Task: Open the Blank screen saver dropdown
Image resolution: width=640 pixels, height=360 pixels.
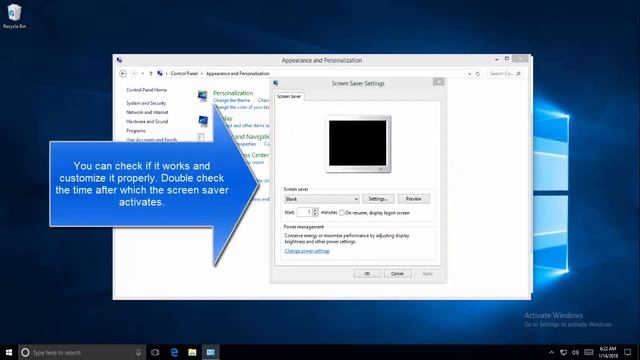Action: 322,199
